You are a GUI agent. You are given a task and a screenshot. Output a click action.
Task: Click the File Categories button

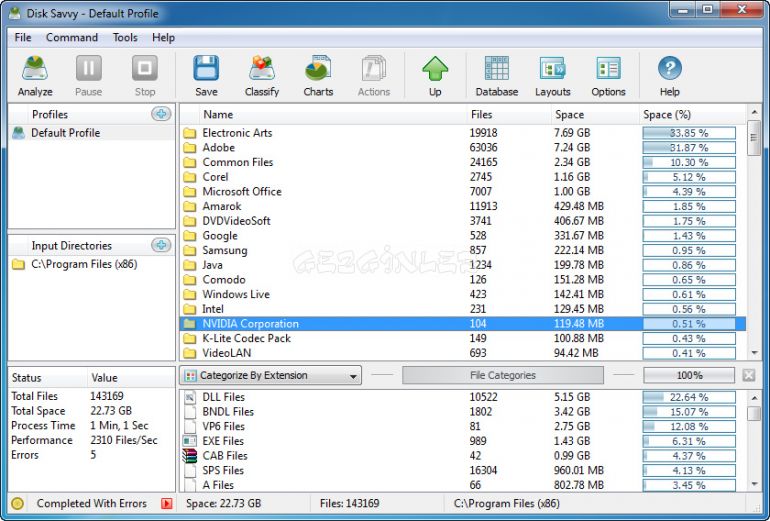pos(503,376)
